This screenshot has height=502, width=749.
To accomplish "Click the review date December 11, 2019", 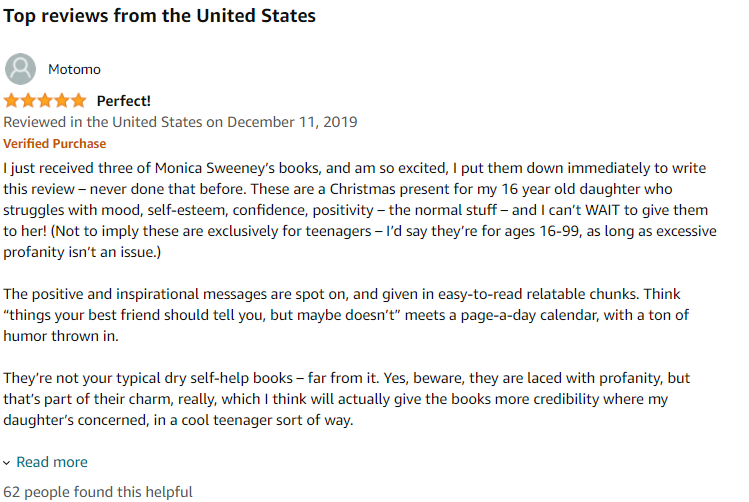I will pos(292,122).
